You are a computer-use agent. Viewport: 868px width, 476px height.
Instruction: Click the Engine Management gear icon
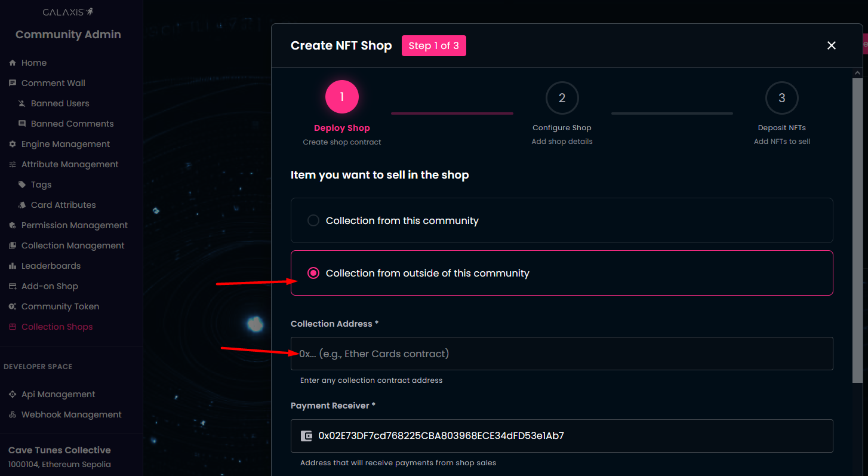coord(13,144)
